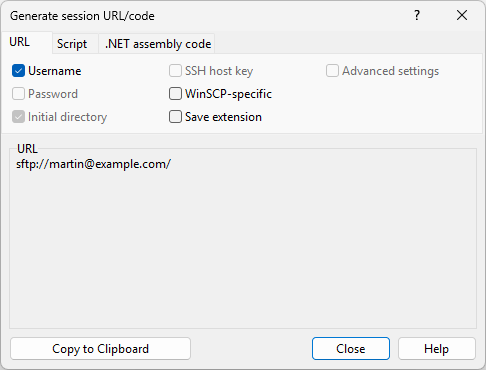Close the dialog with the X icon

[x=462, y=15]
